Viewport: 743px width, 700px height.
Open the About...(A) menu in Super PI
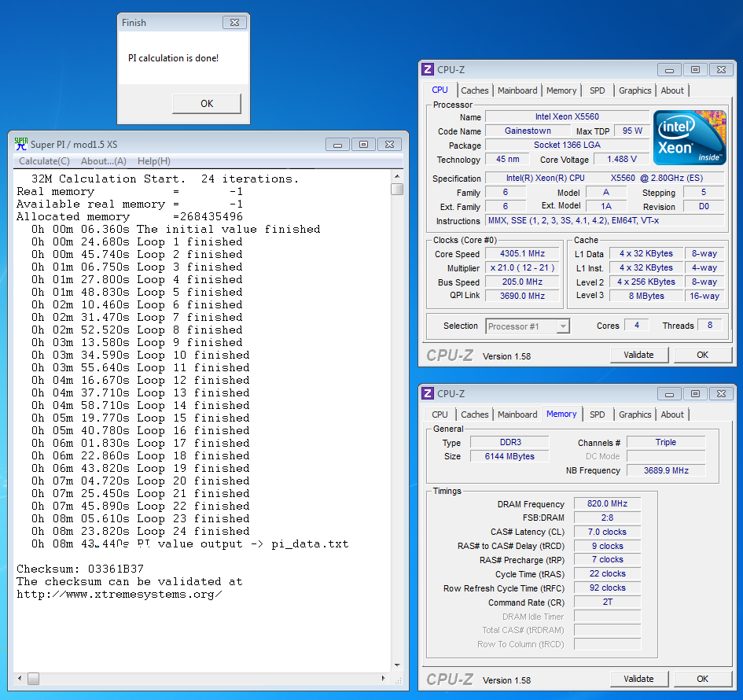[x=103, y=161]
